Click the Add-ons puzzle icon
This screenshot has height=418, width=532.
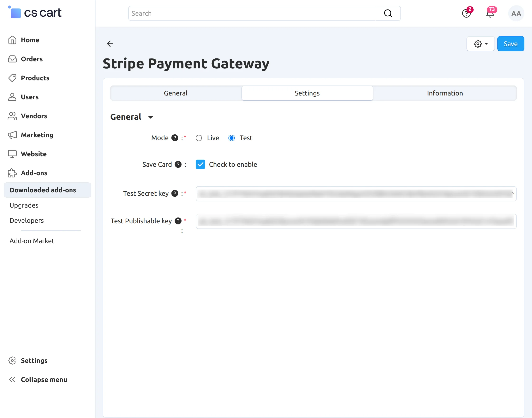(x=12, y=173)
